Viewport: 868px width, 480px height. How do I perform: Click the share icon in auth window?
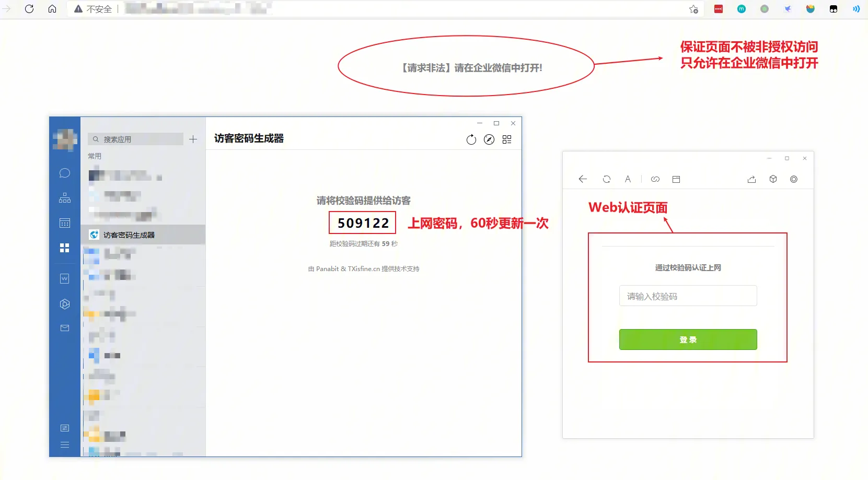click(751, 179)
